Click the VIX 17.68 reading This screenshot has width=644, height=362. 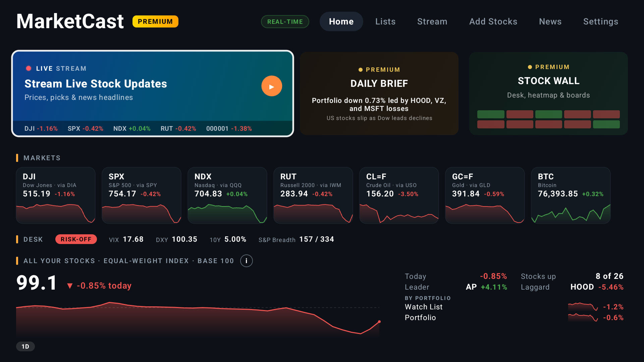point(126,239)
